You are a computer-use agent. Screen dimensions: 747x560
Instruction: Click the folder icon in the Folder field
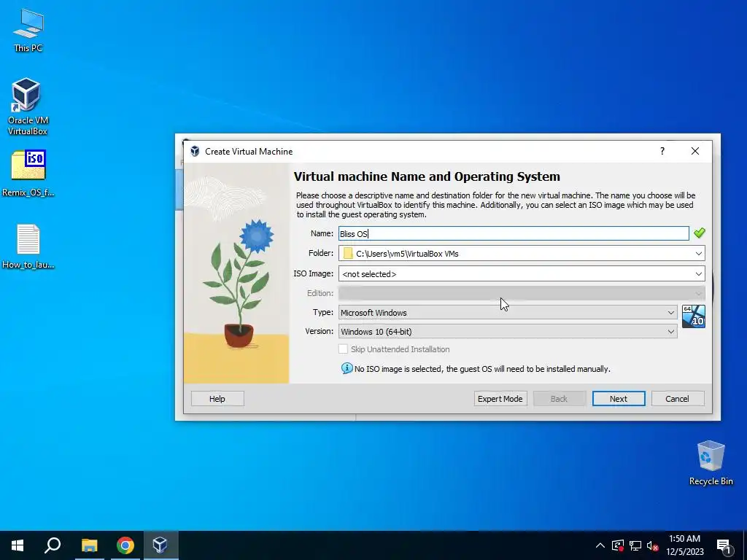point(348,253)
